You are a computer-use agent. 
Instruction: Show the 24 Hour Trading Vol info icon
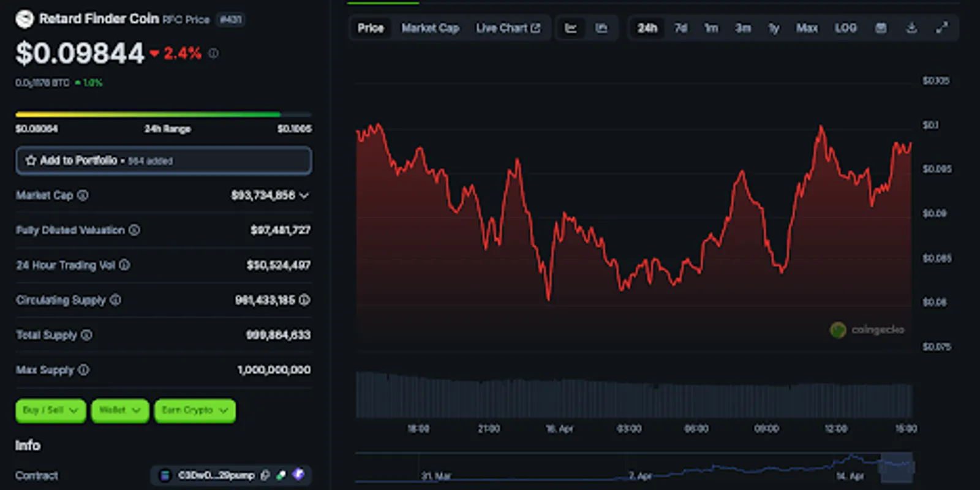124,265
